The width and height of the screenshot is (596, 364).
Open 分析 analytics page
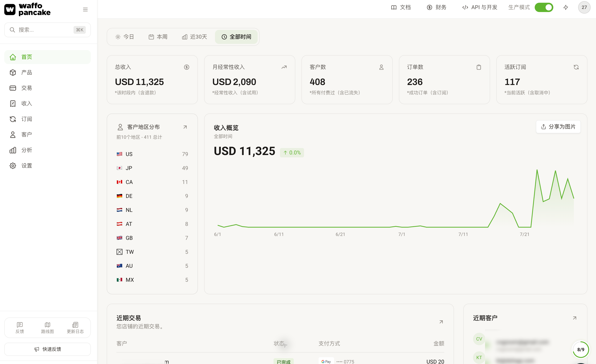47,150
